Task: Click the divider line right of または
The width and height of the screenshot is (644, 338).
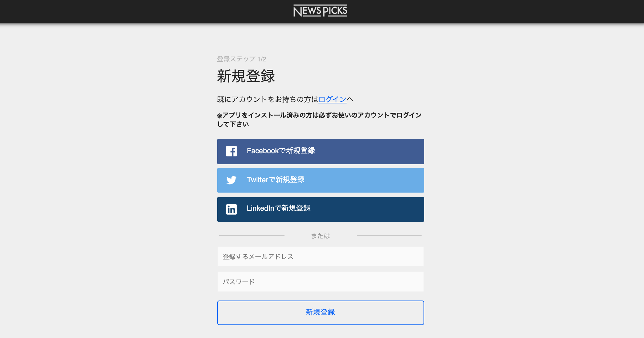Action: click(x=389, y=236)
